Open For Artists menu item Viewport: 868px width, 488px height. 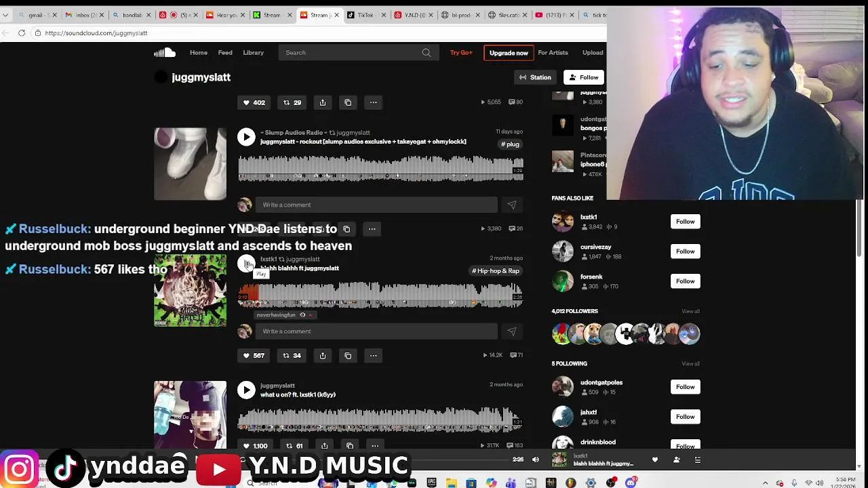[x=553, y=53]
